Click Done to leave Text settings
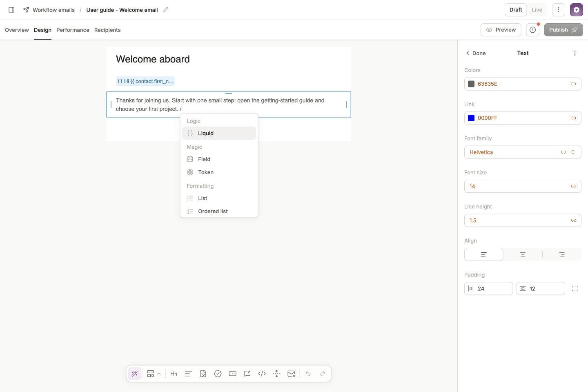Screen dimensions: 588x392 476,53
